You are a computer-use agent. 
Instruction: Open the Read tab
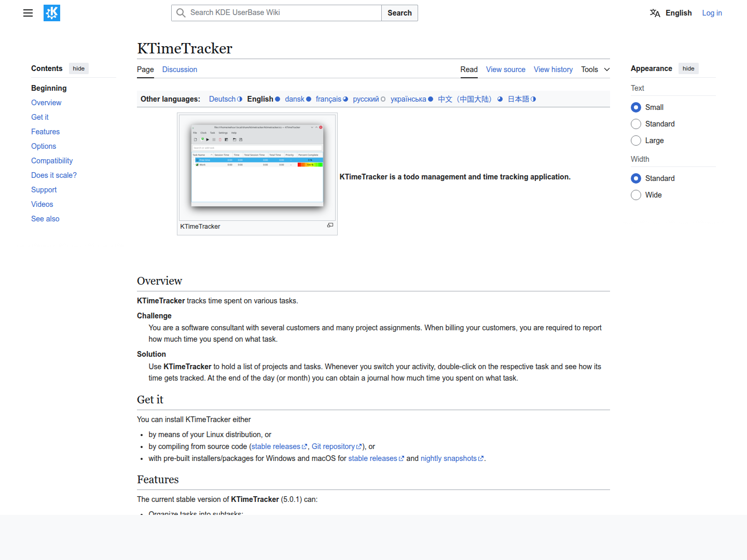(x=469, y=69)
